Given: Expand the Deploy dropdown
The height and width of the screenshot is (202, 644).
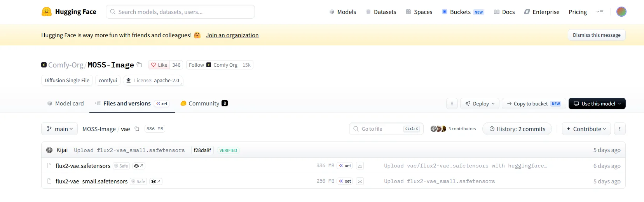Looking at the screenshot, I should coord(480,104).
